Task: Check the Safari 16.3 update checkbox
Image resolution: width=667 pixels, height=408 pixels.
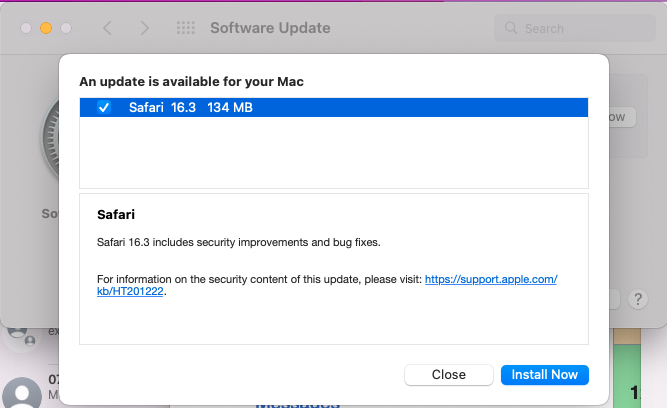Action: point(104,108)
